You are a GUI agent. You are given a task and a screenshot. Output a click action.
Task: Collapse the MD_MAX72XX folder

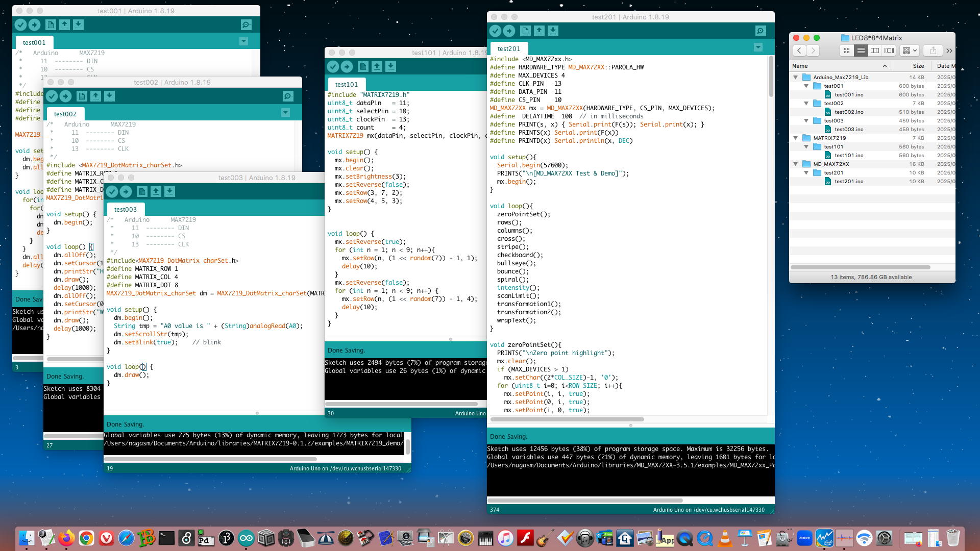pyautogui.click(x=796, y=164)
